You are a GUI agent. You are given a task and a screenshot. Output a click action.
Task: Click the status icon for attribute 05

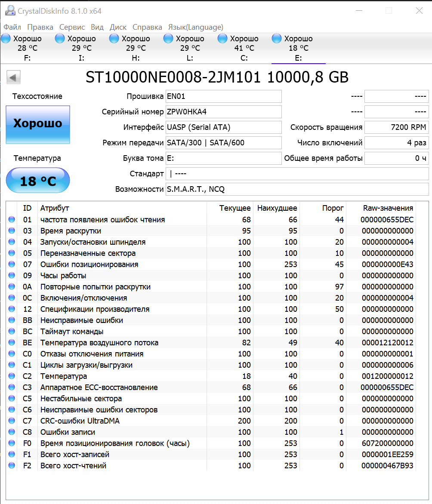(x=12, y=253)
